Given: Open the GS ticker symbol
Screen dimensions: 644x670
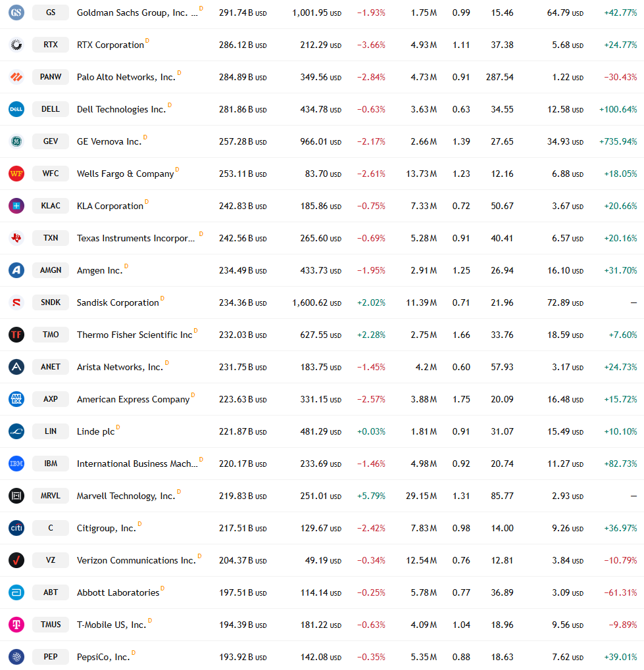Looking at the screenshot, I should [51, 12].
